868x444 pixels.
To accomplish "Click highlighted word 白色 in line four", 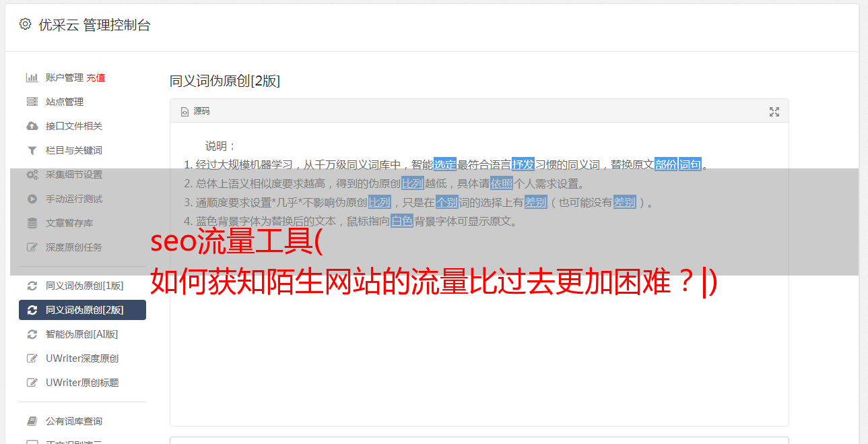I will coord(402,221).
